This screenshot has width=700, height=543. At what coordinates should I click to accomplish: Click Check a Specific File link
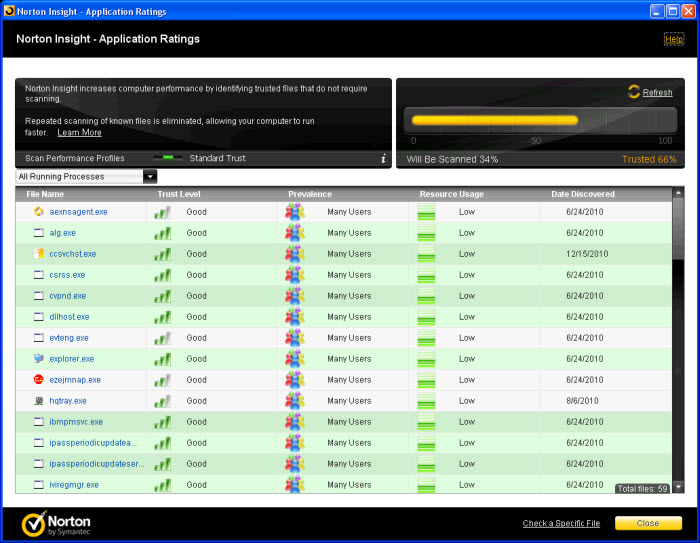click(x=561, y=523)
